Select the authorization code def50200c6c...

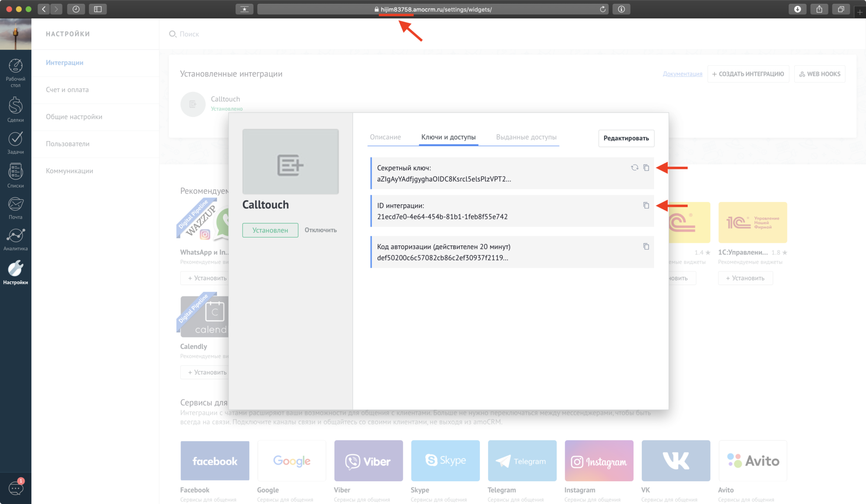pyautogui.click(x=443, y=257)
